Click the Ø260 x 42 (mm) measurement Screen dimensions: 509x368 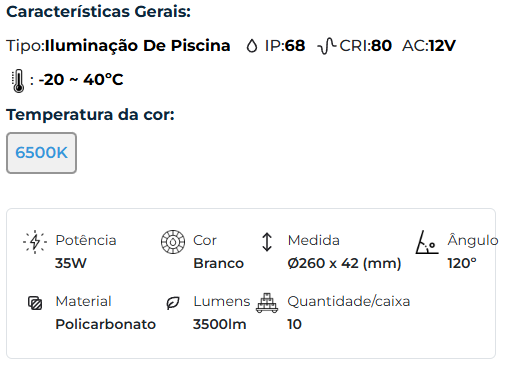[344, 263]
